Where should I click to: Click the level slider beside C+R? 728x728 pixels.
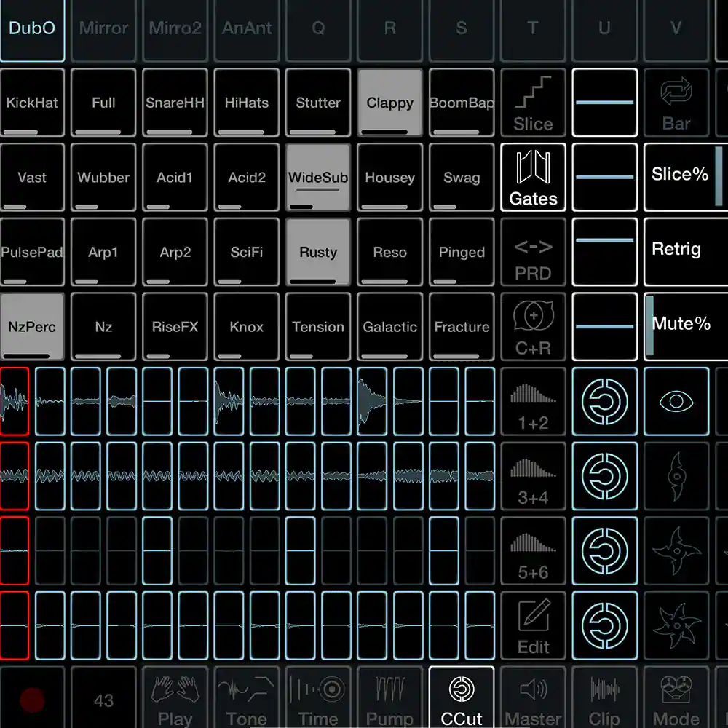[x=604, y=327]
